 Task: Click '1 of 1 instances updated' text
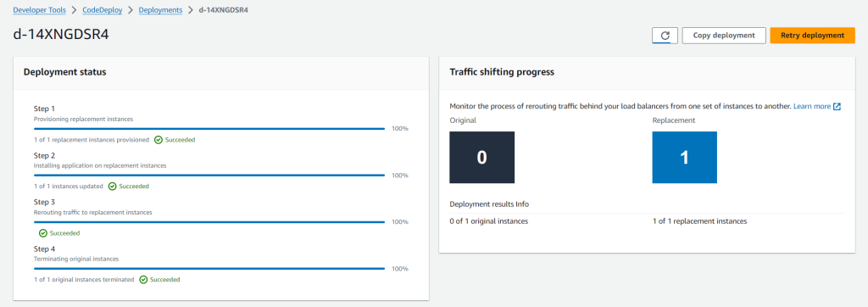[x=69, y=187]
